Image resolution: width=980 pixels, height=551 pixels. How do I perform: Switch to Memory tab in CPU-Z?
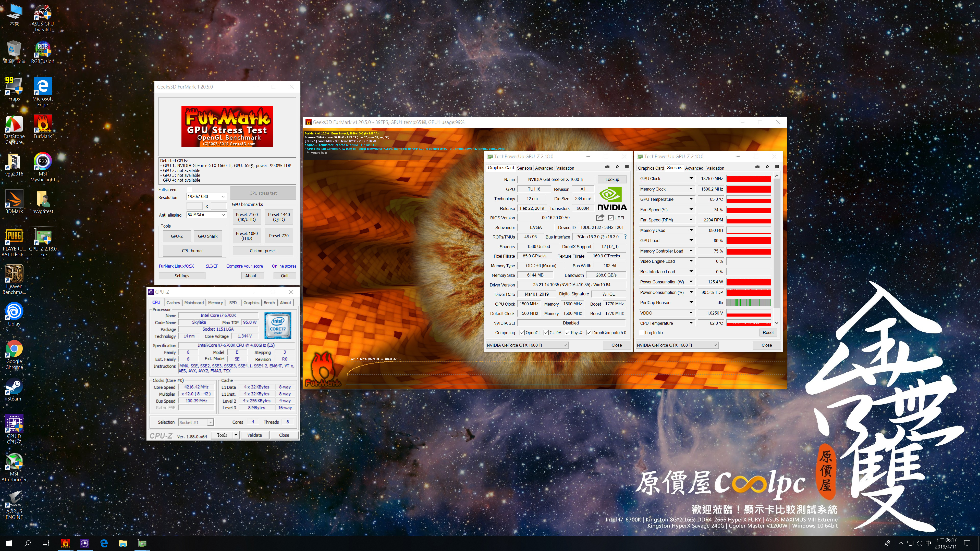click(x=215, y=303)
